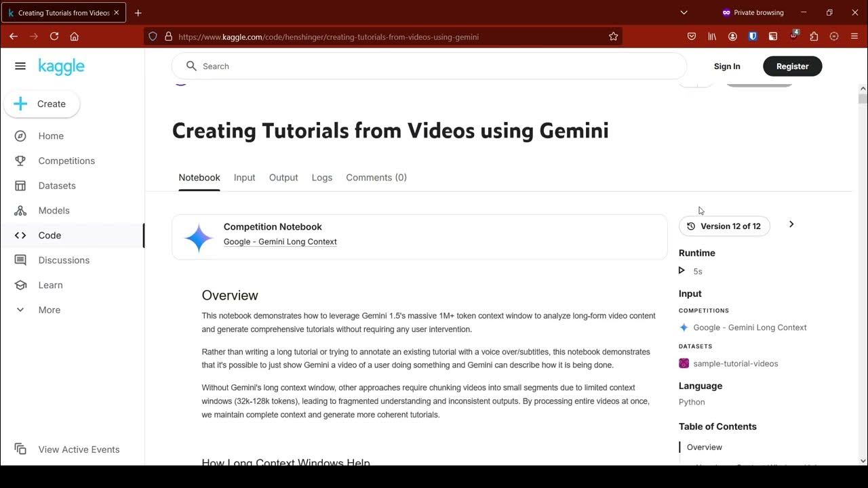Click the page title heading

tap(390, 130)
